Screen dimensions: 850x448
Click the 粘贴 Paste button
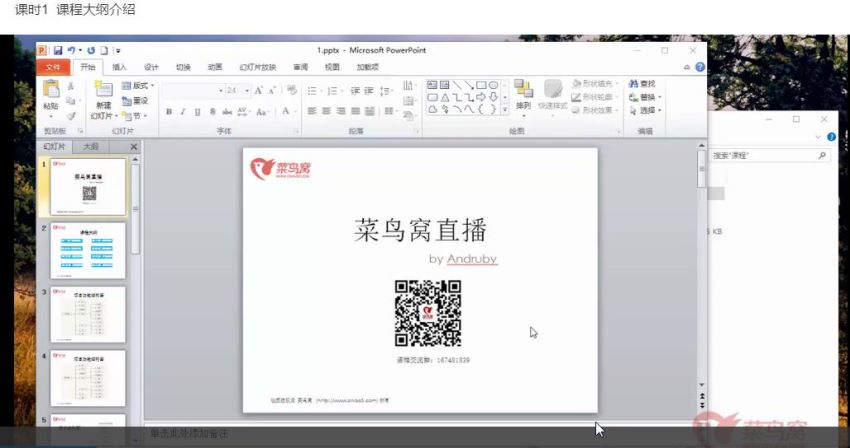coord(51,99)
